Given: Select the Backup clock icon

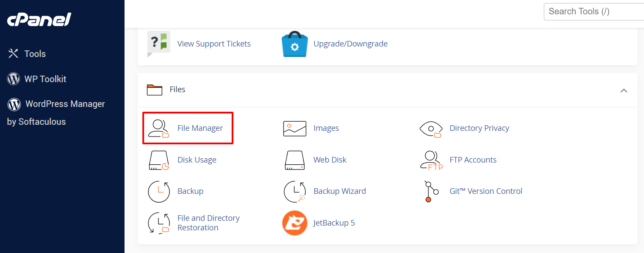Looking at the screenshot, I should click(159, 191).
